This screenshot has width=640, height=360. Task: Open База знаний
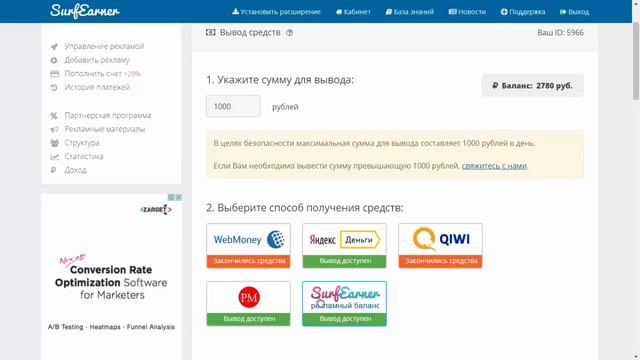(409, 11)
